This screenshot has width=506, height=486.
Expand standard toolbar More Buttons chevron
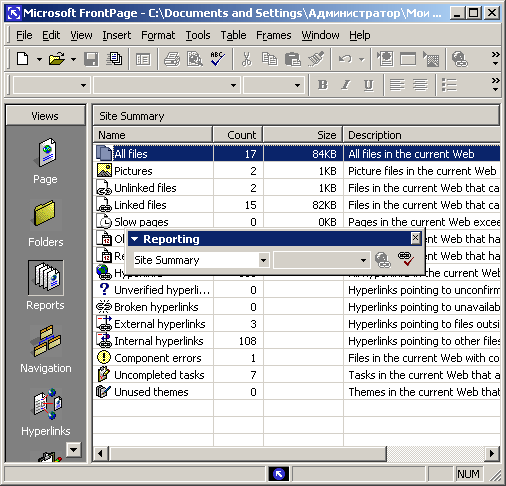click(495, 58)
